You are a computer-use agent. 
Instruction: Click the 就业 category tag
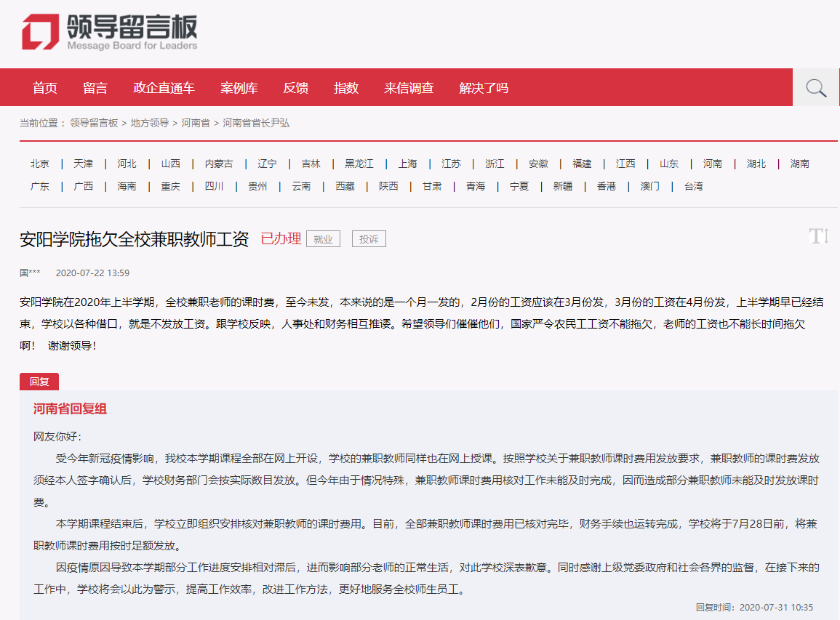coord(323,239)
